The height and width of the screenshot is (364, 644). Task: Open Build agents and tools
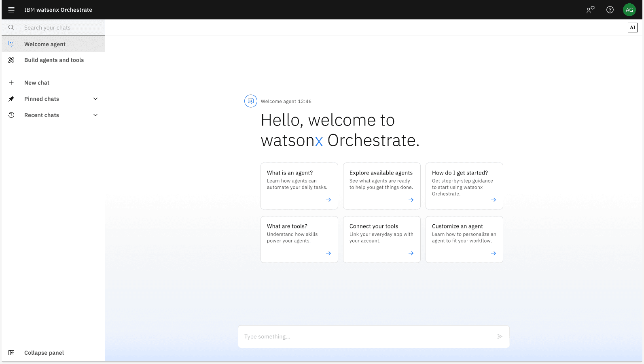53,60
